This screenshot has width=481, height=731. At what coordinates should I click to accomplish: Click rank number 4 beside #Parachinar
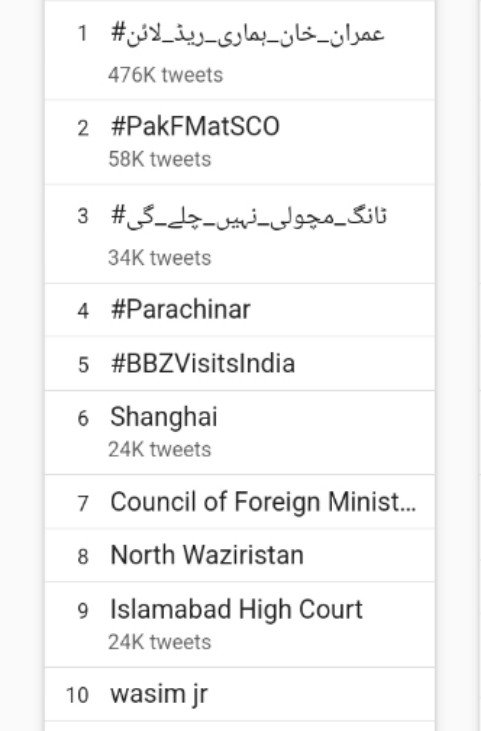83,310
